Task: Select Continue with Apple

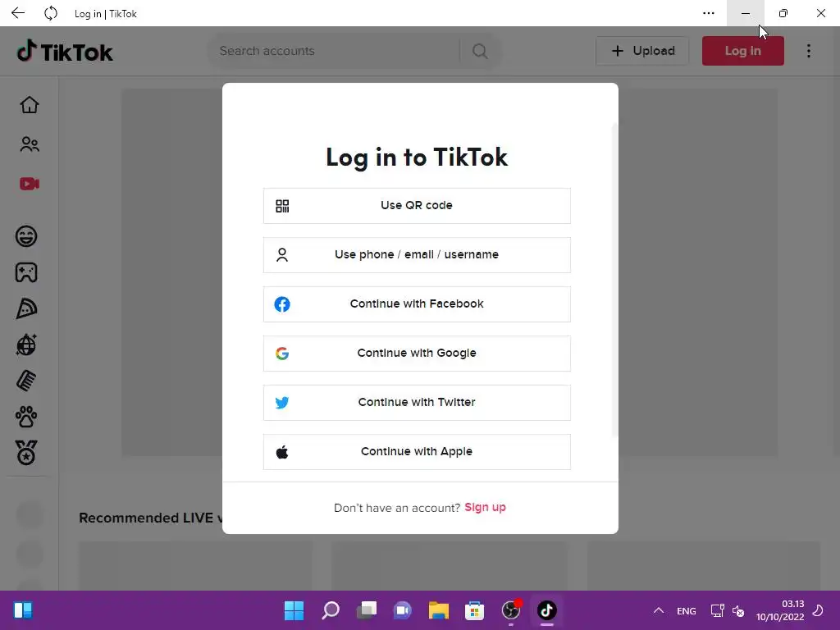Action: pyautogui.click(x=417, y=452)
